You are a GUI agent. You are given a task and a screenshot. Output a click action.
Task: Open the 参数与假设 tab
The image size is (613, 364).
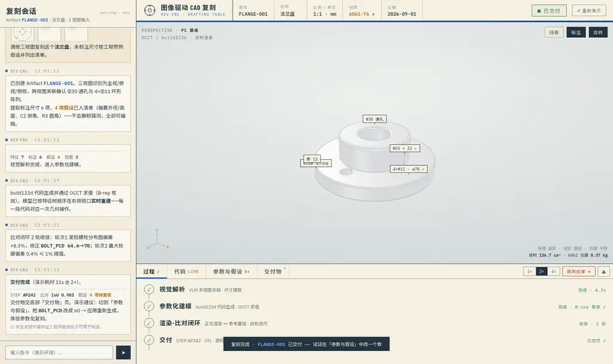point(231,271)
